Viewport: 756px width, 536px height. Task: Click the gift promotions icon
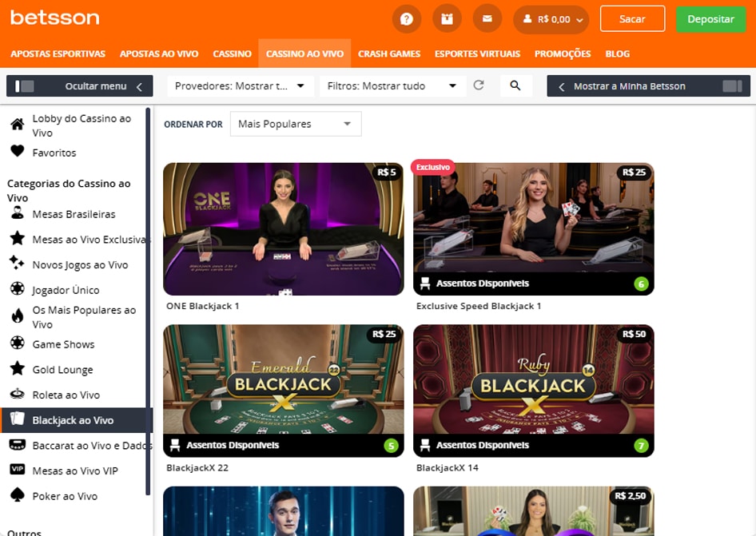click(447, 18)
